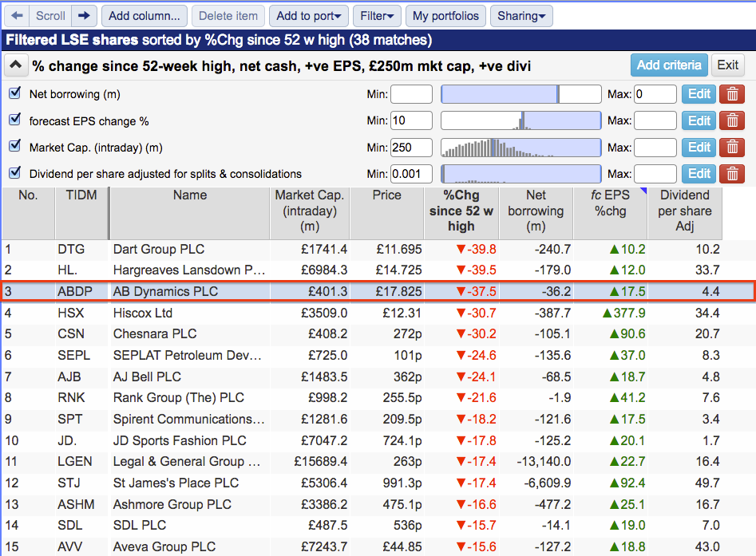This screenshot has height=556, width=756.
Task: Select Hargreaves Lansdown row name
Action: click(189, 270)
